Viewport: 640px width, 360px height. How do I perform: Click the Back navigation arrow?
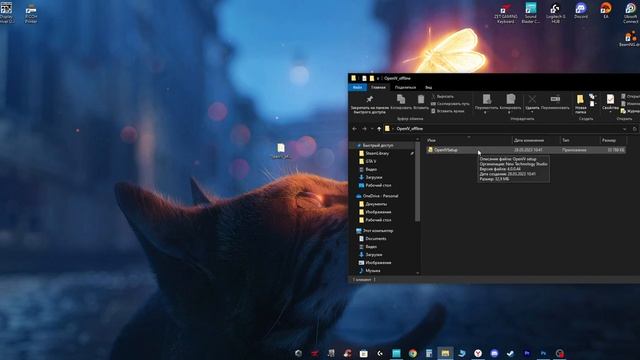tap(354, 129)
